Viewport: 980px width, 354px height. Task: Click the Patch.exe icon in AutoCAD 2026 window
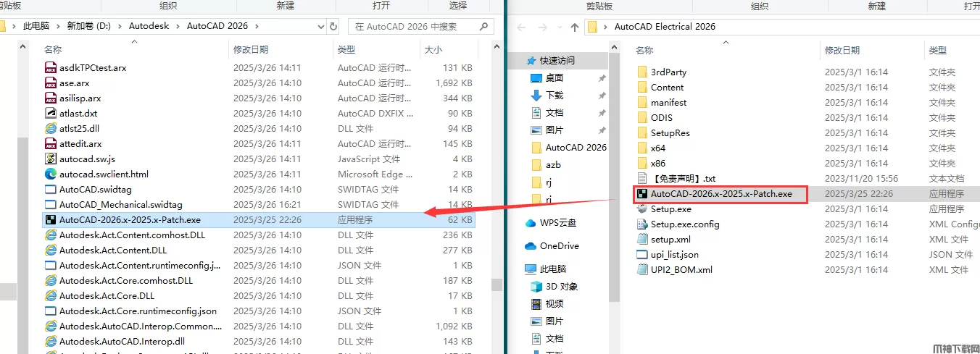(x=51, y=219)
